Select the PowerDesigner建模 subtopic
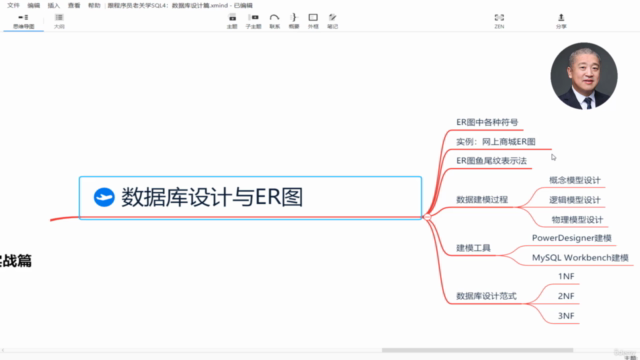Screen dimensions: 640x360 571,238
